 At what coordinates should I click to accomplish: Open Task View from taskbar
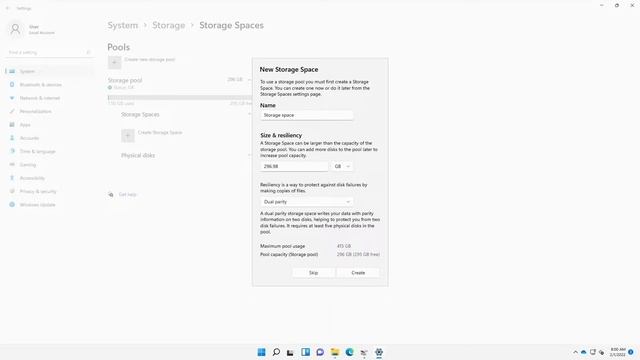coord(290,352)
